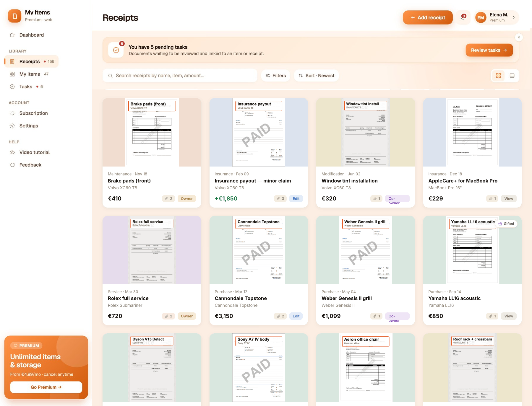Screen dimensions: 532x406
Task: Click Add receipt button
Action: [x=428, y=17]
